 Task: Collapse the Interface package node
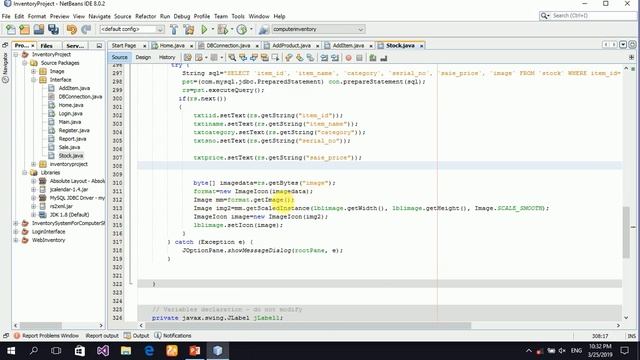33,80
